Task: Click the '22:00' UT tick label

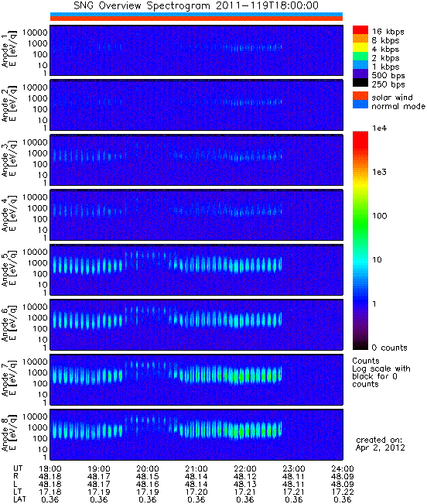Action: [x=245, y=469]
